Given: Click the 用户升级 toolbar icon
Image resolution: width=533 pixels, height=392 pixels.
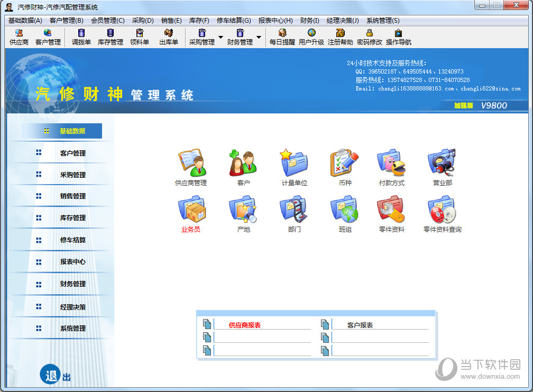Looking at the screenshot, I should 311,37.
